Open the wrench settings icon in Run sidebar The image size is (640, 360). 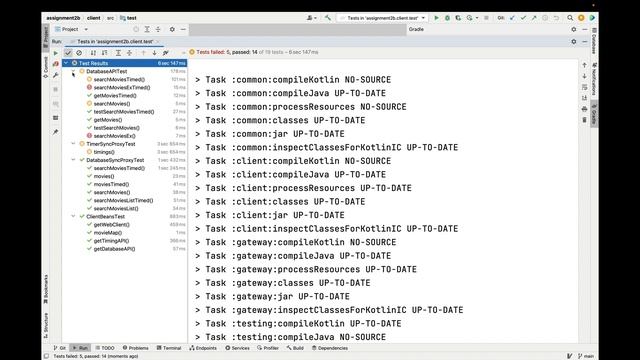click(x=56, y=75)
